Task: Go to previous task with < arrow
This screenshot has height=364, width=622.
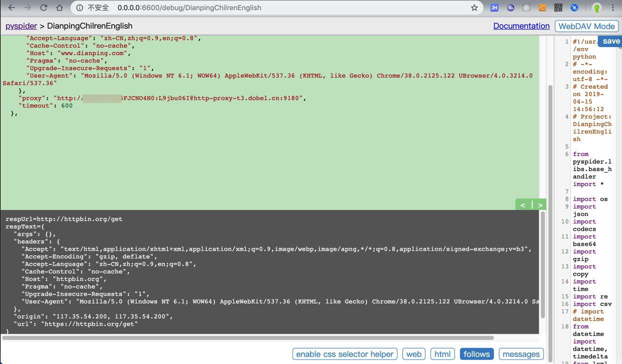Action: point(522,205)
